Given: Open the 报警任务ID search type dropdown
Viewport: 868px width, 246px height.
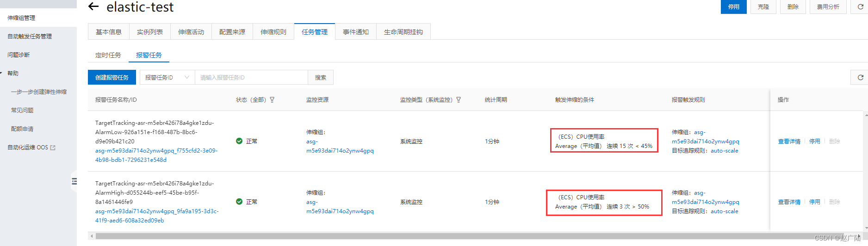Looking at the screenshot, I should pyautogui.click(x=167, y=77).
